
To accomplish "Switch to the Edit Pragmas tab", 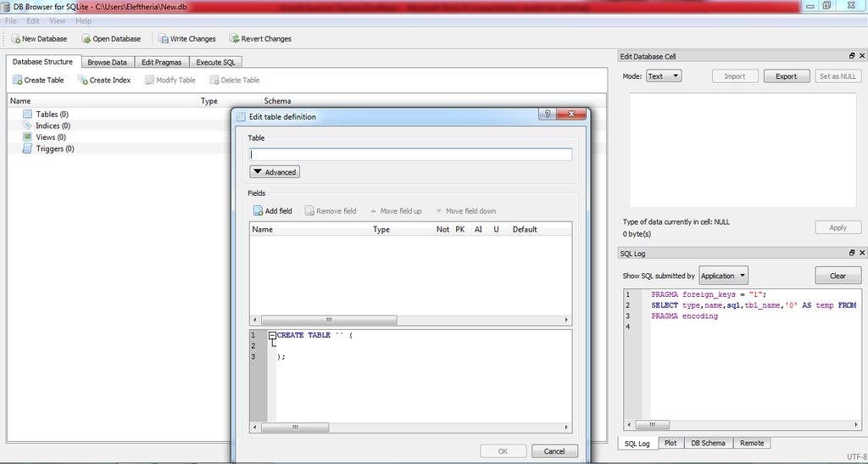I will [x=162, y=63].
